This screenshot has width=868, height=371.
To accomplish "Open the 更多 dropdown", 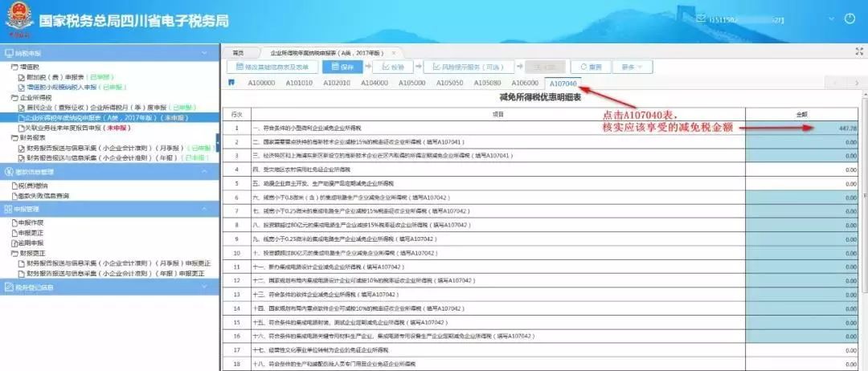I will pyautogui.click(x=633, y=67).
